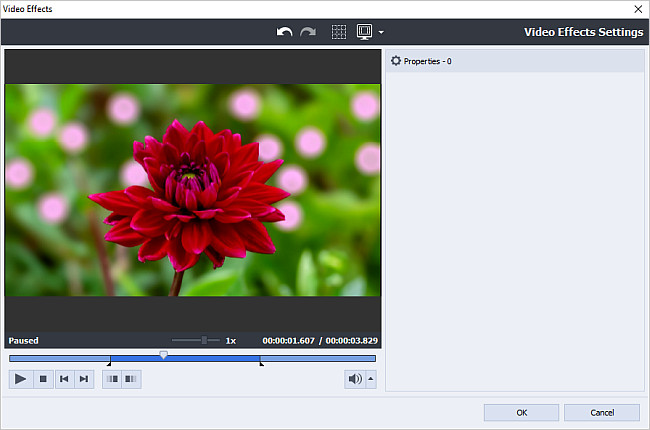Play the video preview

click(x=21, y=379)
